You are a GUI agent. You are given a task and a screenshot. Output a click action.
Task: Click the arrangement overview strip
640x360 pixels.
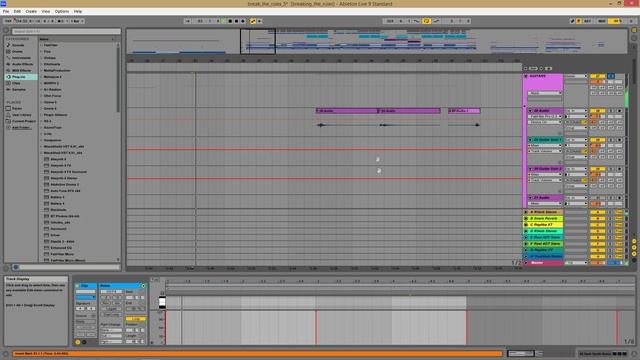(x=376, y=41)
